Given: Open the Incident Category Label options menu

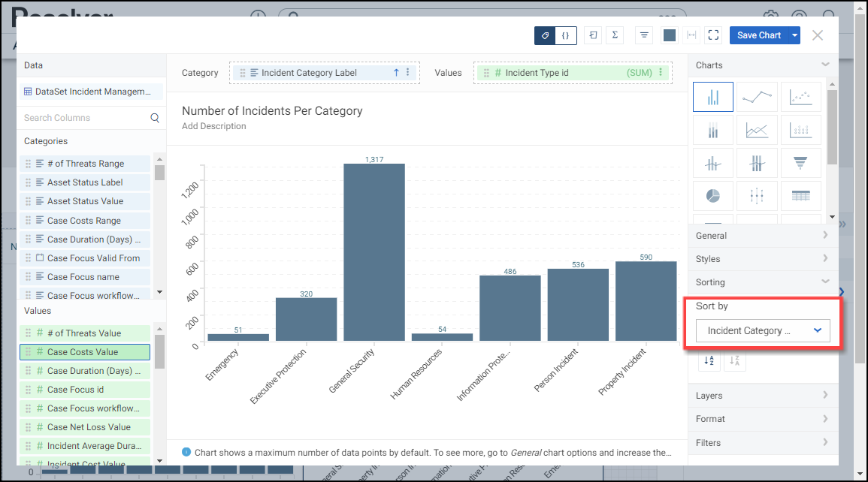Looking at the screenshot, I should (x=408, y=73).
